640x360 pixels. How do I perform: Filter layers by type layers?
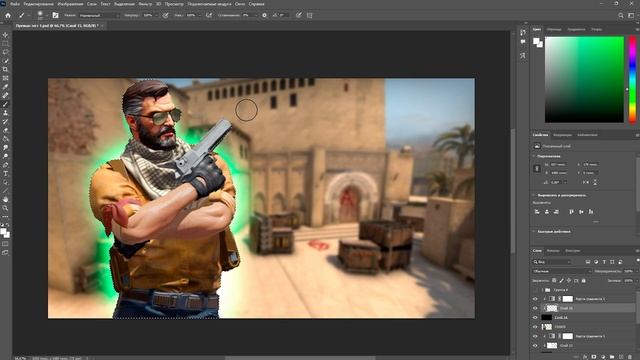604,262
